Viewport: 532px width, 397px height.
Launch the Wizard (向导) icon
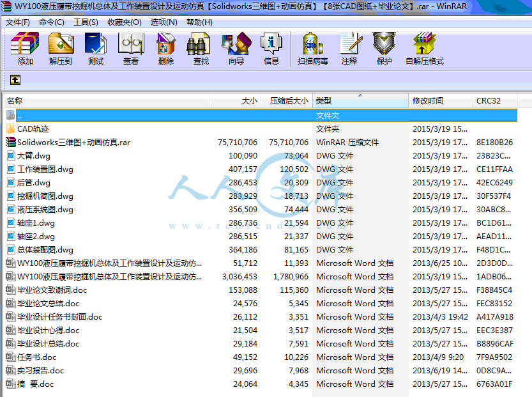point(236,43)
